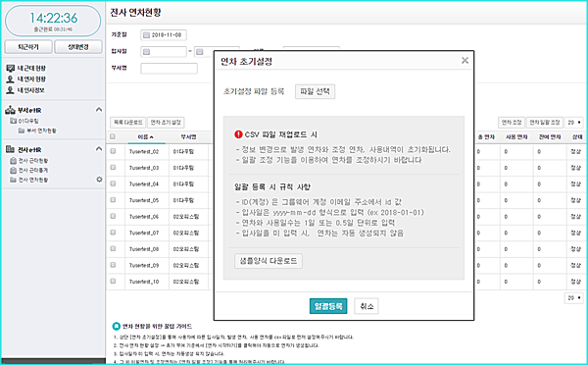The image size is (588, 365).
Task: Click the 샘플양식 다운로드 button
Action: pos(269,261)
